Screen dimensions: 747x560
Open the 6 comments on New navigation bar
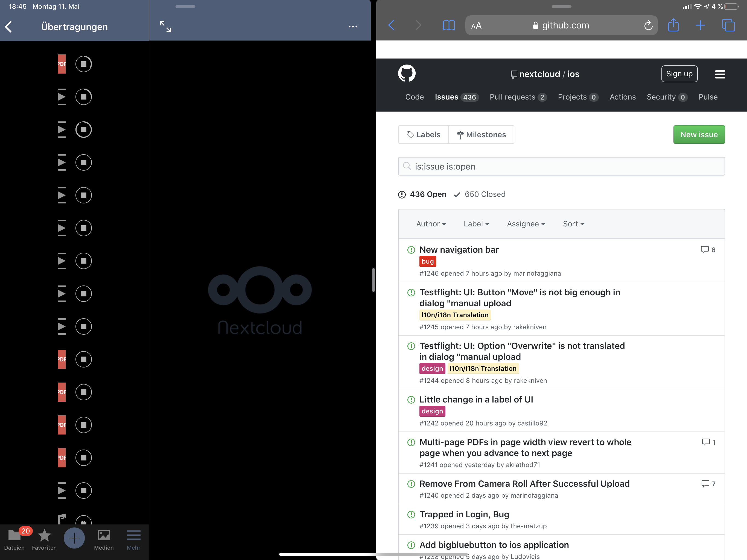[708, 250]
